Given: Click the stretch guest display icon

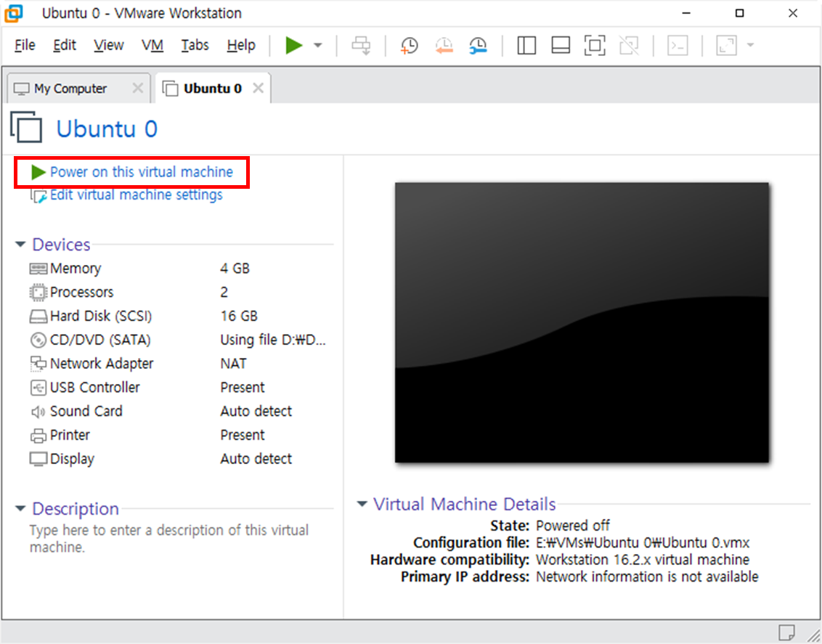Looking at the screenshot, I should [x=726, y=46].
